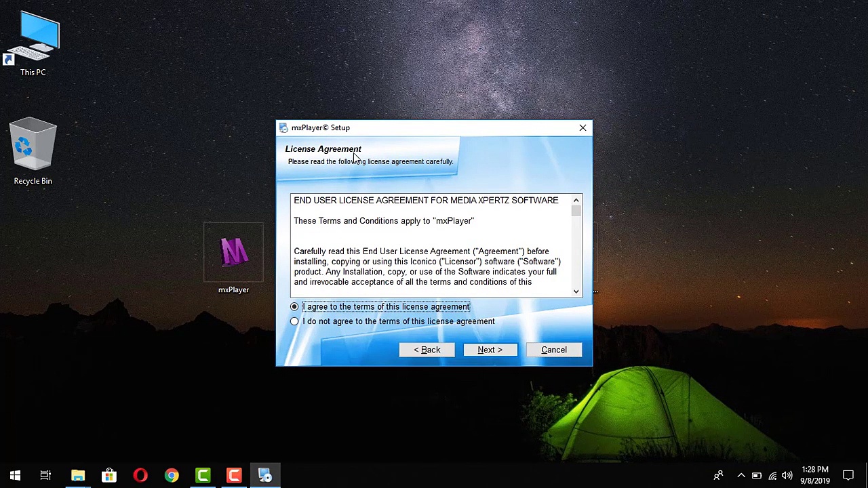Launch File Explorer from taskbar
868x488 pixels.
pos(78,475)
